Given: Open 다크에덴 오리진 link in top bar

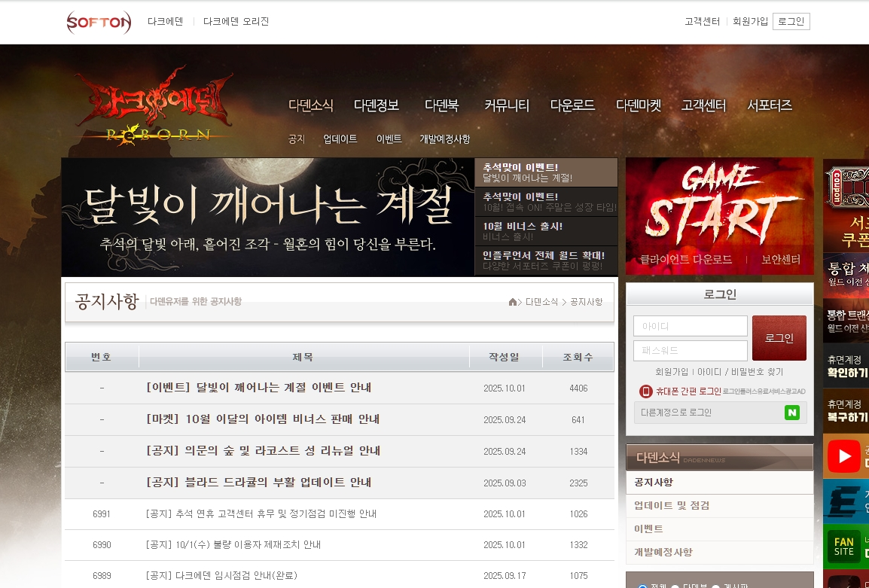Looking at the screenshot, I should click(x=236, y=22).
